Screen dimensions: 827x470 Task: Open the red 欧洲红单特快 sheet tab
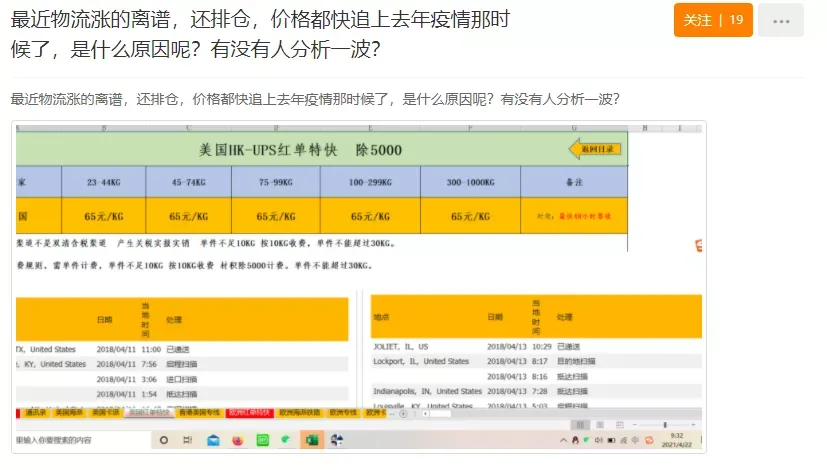pyautogui.click(x=249, y=413)
